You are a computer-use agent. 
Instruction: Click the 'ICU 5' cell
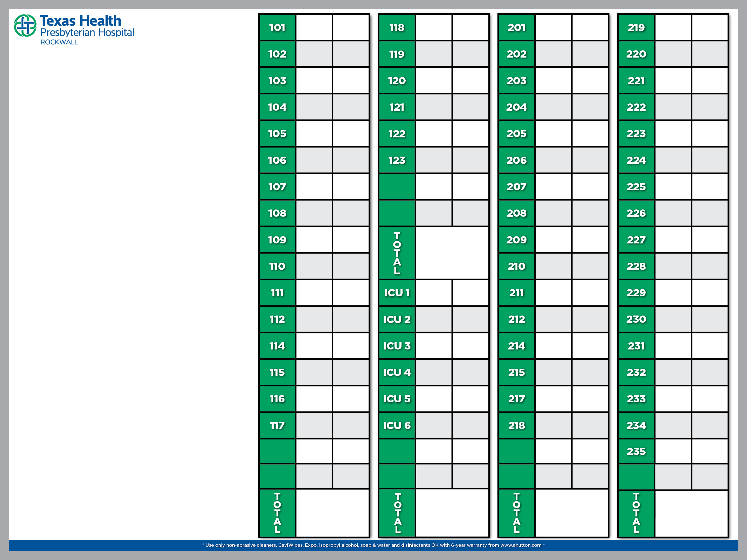[397, 399]
